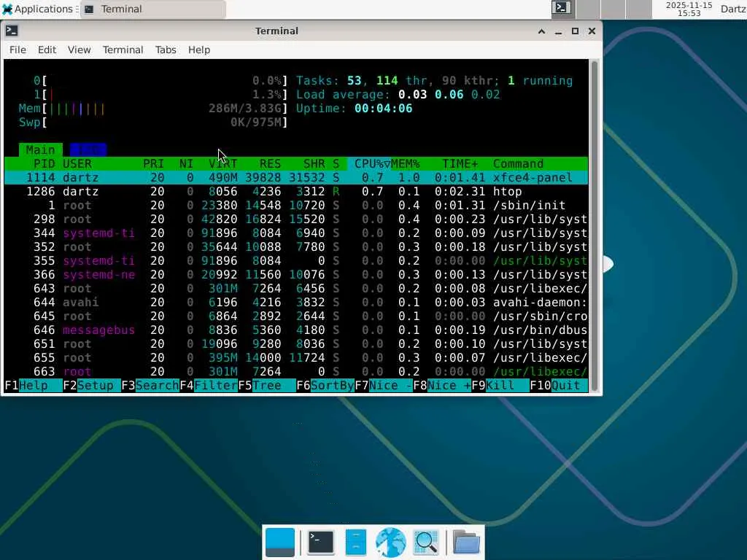Click the Uptime 00:04:06 value
The width and height of the screenshot is (747, 560).
(384, 109)
